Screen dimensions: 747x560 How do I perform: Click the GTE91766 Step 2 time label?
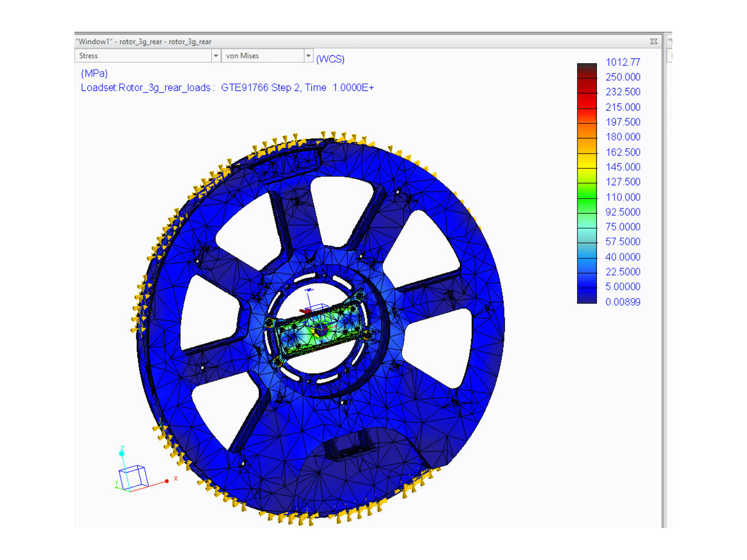297,88
